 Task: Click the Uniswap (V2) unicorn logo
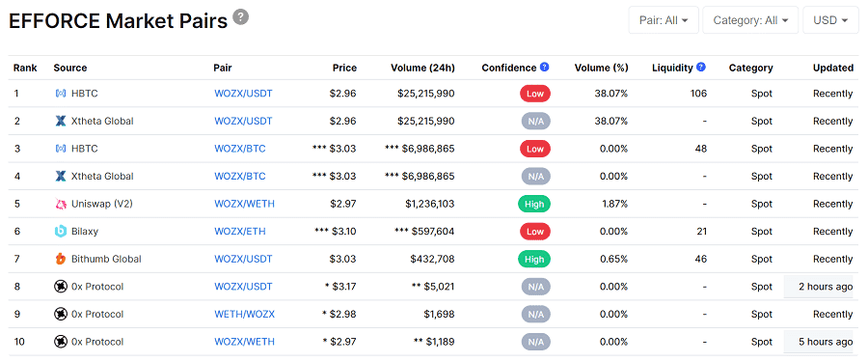coord(61,204)
